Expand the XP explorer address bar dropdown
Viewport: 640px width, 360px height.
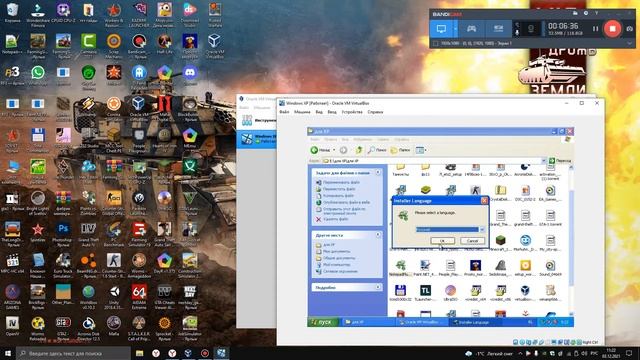pos(543,161)
